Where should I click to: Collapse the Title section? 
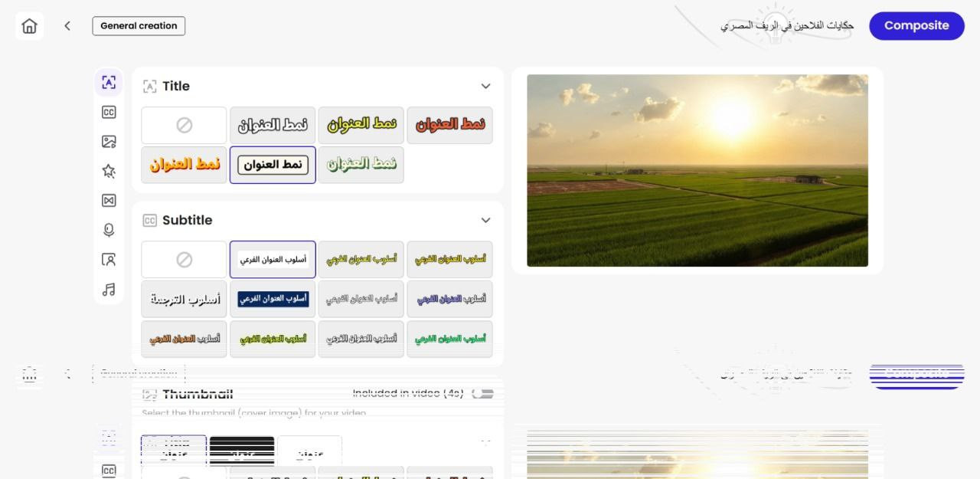pos(485,86)
